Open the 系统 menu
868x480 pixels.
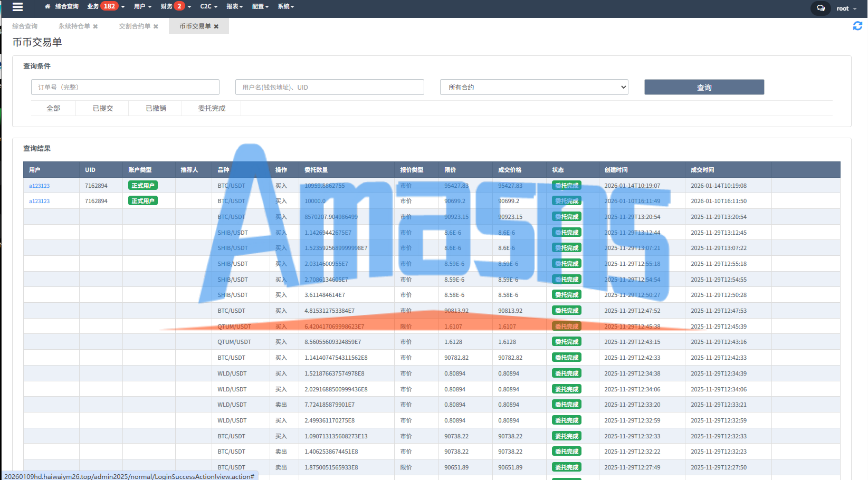click(286, 7)
